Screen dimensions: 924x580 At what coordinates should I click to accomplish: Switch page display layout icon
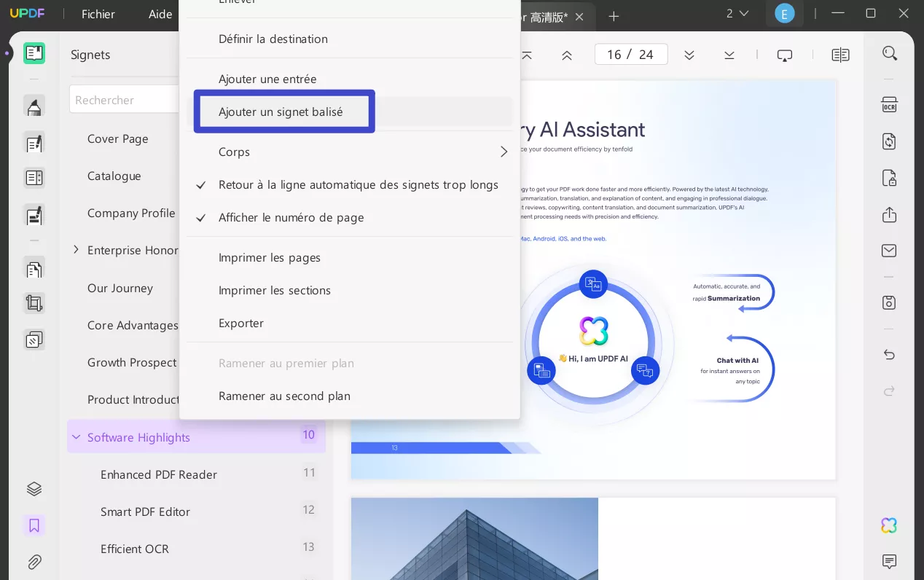pos(840,55)
